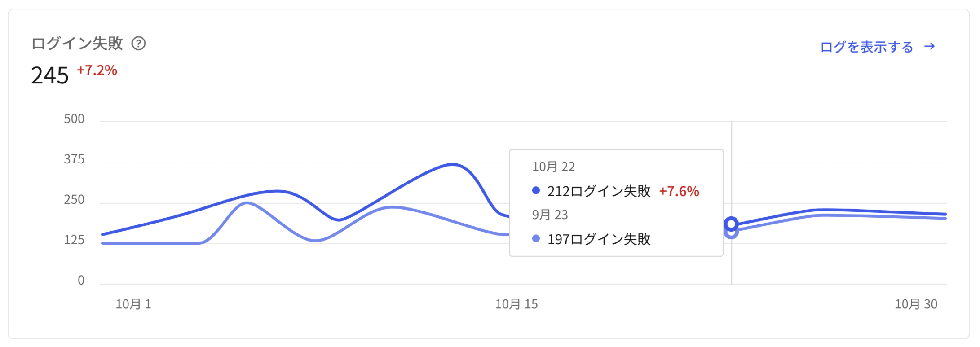Screen dimensions: 980x347
Task: Click the 10月 15 axis label
Action: (516, 304)
